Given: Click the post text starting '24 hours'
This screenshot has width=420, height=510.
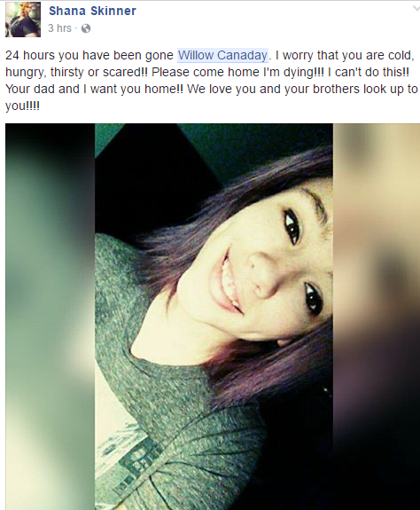Looking at the screenshot, I should [x=211, y=80].
